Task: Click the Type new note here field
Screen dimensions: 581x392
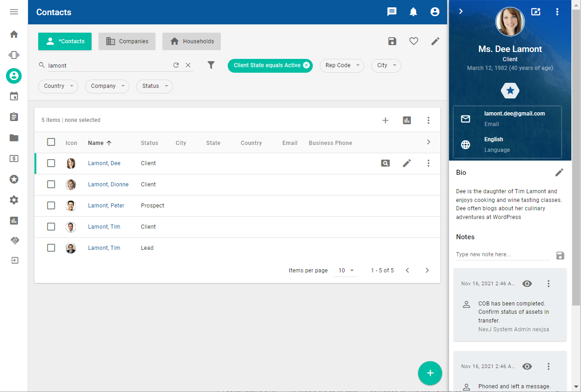Action: (x=502, y=254)
